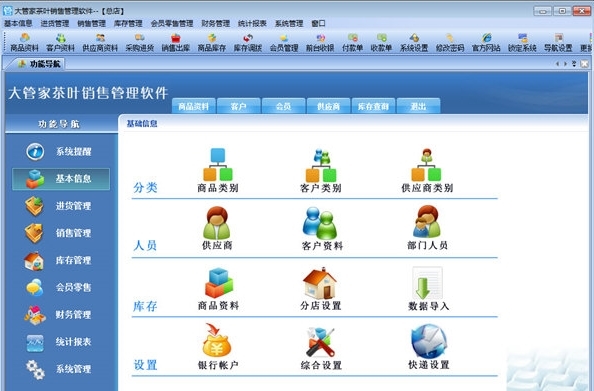Image resolution: width=594 pixels, height=391 pixels.
Task: Click 锁定系统 toolbar icon
Action: click(522, 42)
